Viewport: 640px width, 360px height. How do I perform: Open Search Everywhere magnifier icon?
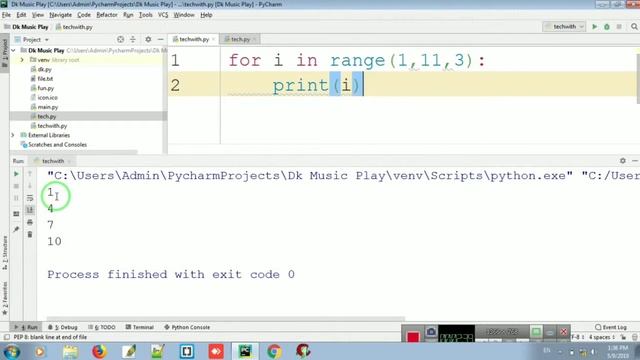[634, 27]
